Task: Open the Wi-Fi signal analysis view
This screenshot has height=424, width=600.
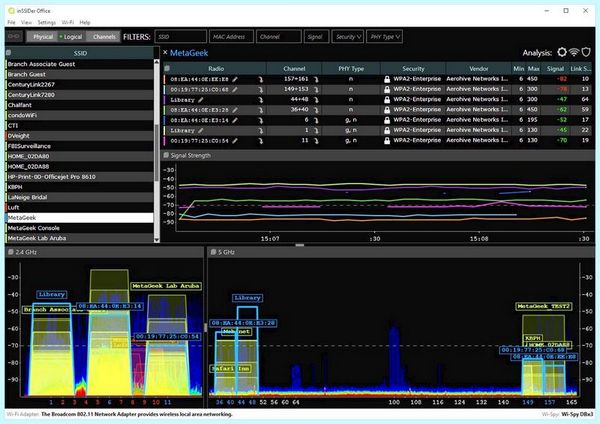Action: [574, 52]
